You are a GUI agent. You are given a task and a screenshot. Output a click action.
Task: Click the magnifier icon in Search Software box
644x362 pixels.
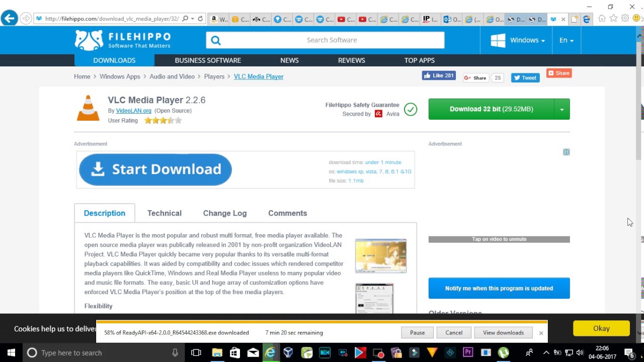[x=216, y=40]
